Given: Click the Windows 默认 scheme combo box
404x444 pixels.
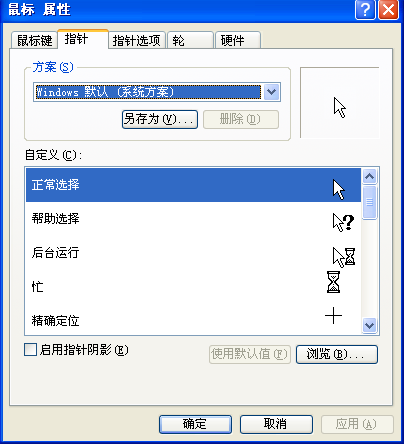Looking at the screenshot, I should pyautogui.click(x=157, y=92).
